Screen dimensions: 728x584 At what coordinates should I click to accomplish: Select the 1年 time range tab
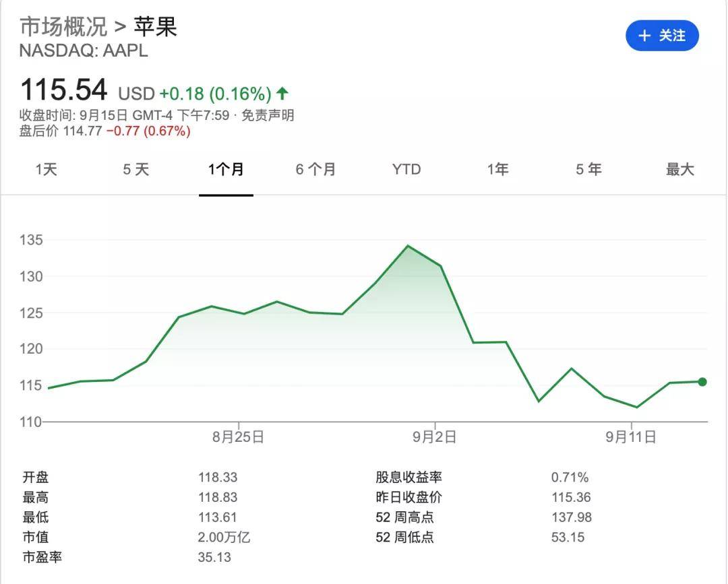[x=497, y=170]
